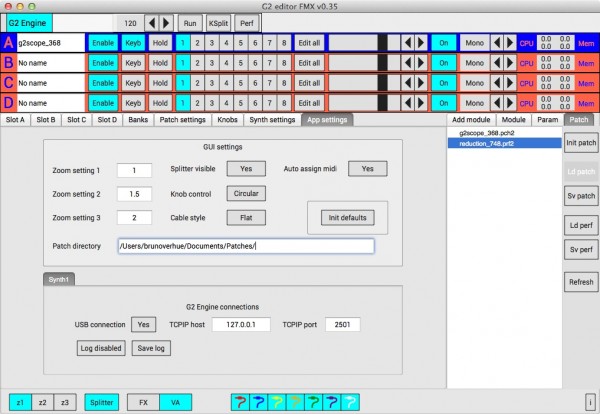Click the Sv patch button
Screen dimensions: 600x414
click(581, 196)
